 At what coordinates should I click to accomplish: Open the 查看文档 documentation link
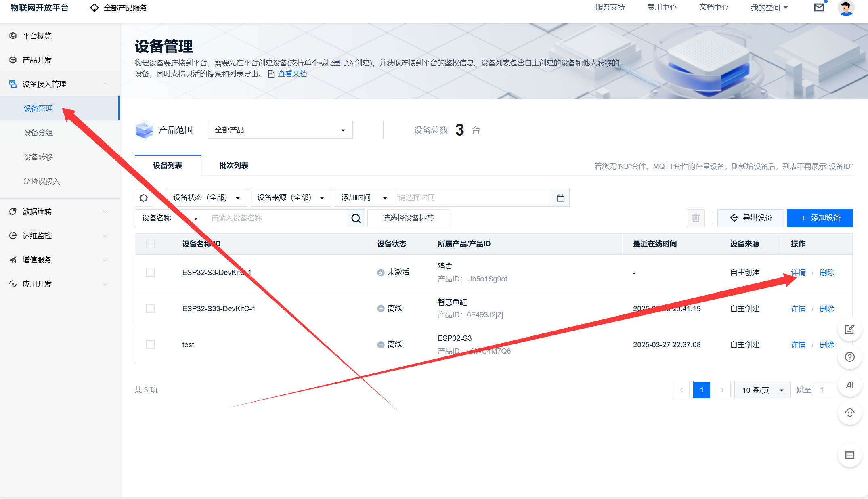point(292,74)
